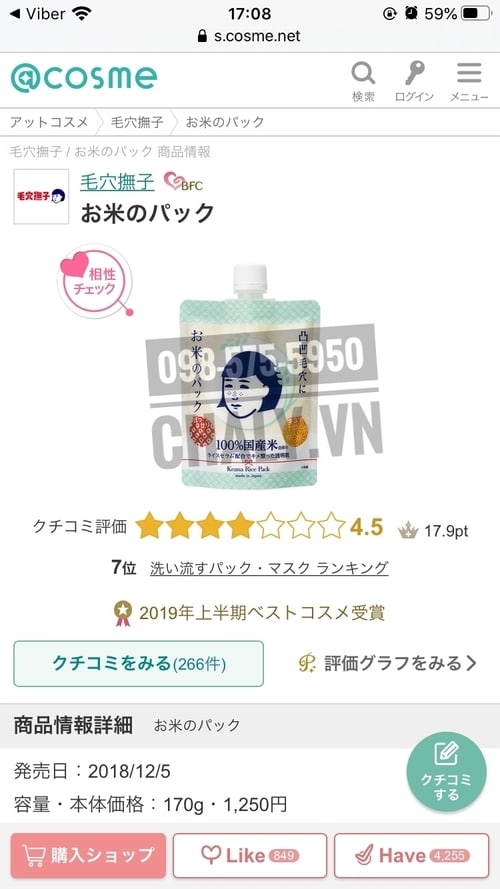Tap the s.cosme.net address bar
The image size is (500, 889).
point(250,36)
